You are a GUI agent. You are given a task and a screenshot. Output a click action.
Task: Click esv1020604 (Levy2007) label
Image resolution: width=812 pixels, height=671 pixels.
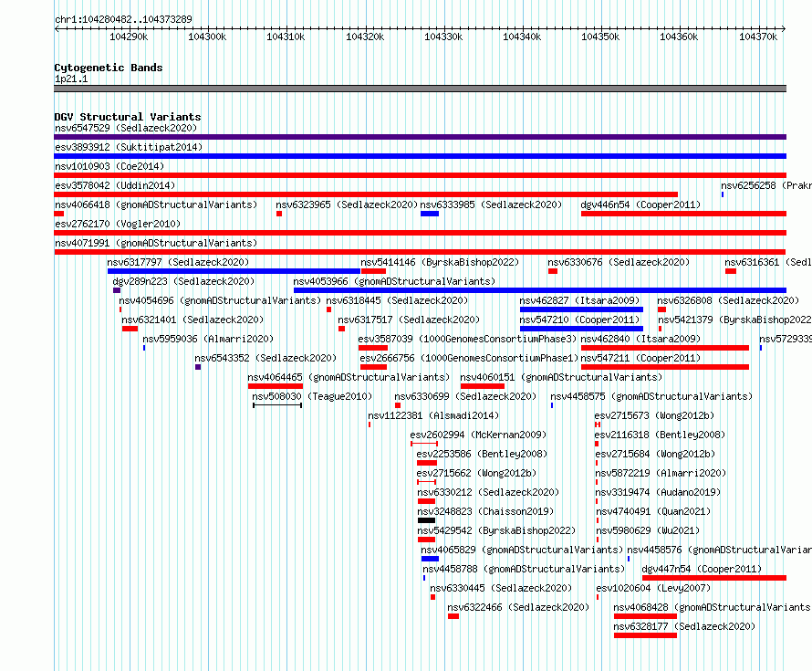[653, 588]
